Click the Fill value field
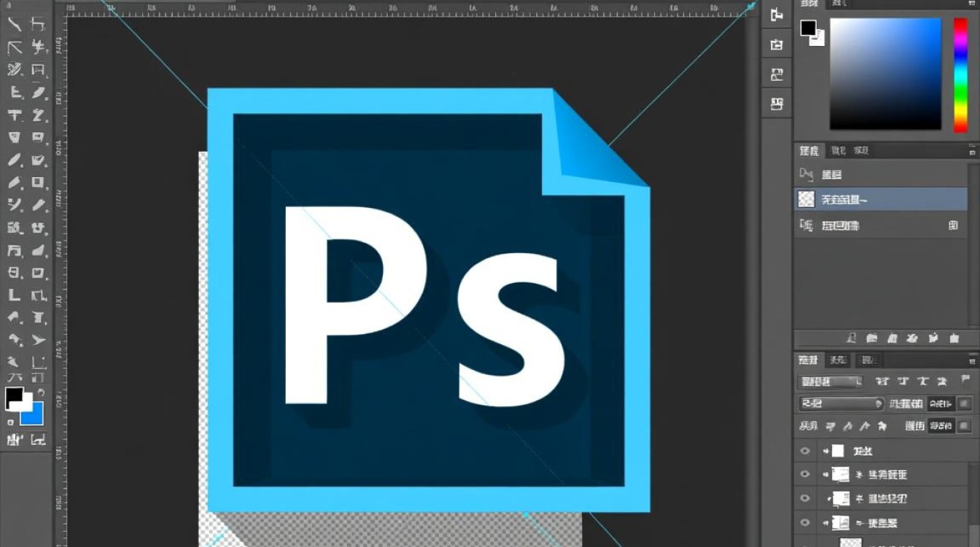Image resolution: width=980 pixels, height=547 pixels. point(941,426)
